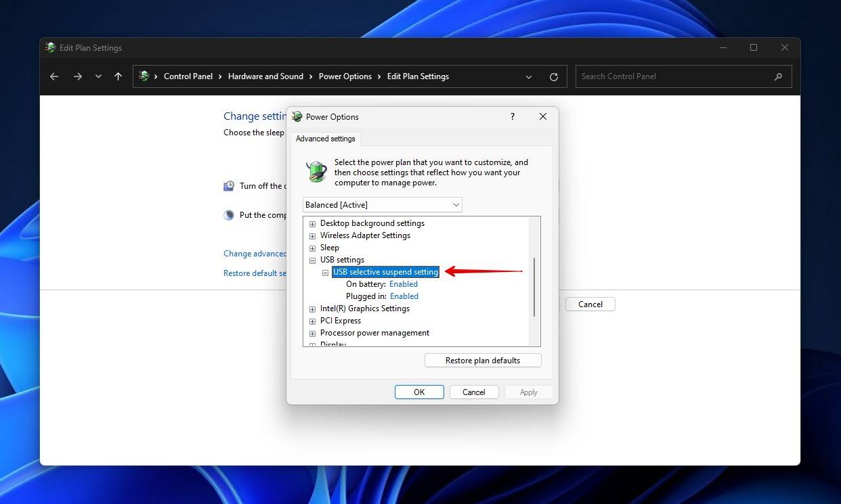Select Desktop background settings item

(372, 223)
